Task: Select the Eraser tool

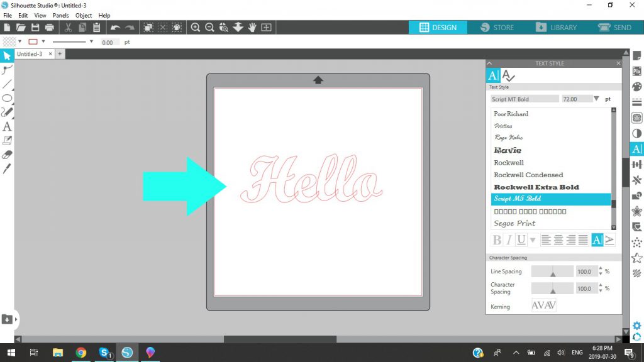Action: click(7, 155)
